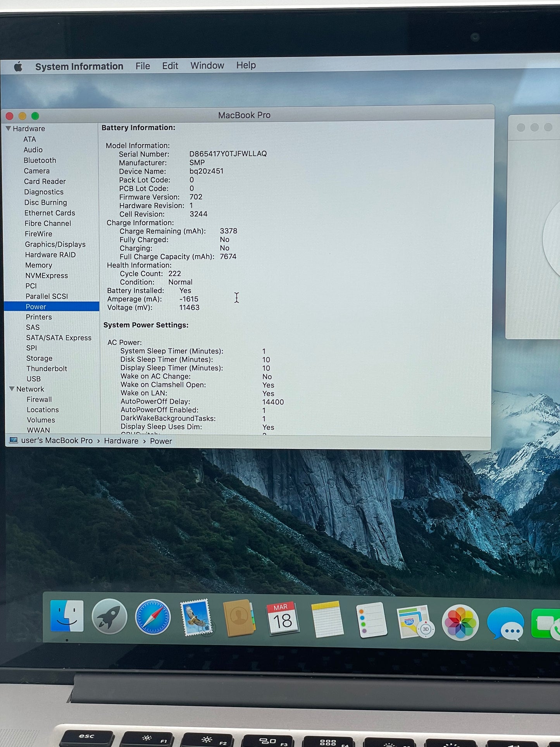Select Disc Burning in the sidebar
The width and height of the screenshot is (560, 747).
tap(45, 202)
